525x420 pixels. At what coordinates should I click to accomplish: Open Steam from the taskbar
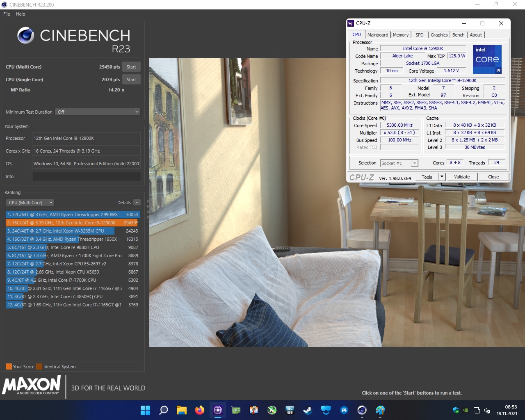pos(308,410)
